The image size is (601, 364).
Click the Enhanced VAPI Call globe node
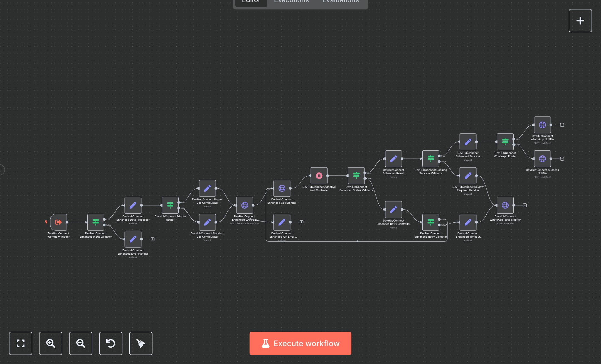click(245, 205)
